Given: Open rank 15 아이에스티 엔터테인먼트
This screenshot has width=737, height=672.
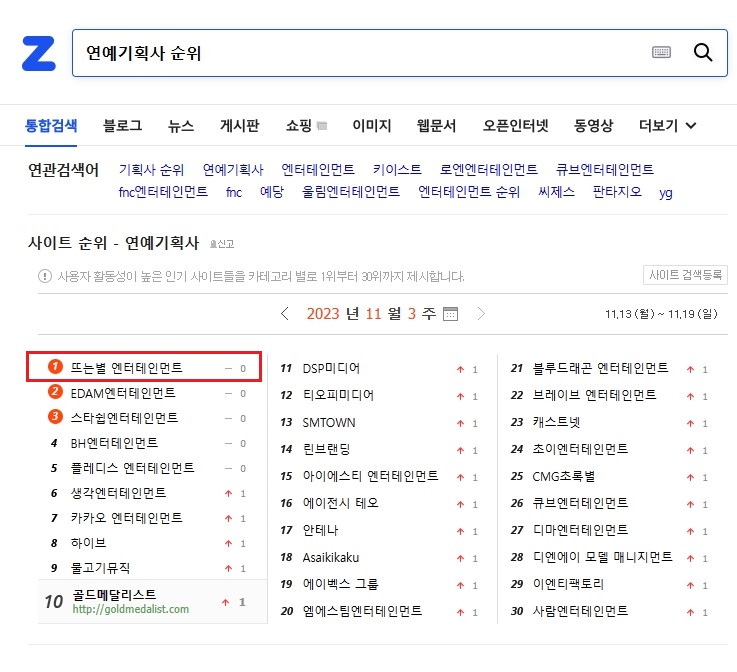Looking at the screenshot, I should pyautogui.click(x=370, y=476).
